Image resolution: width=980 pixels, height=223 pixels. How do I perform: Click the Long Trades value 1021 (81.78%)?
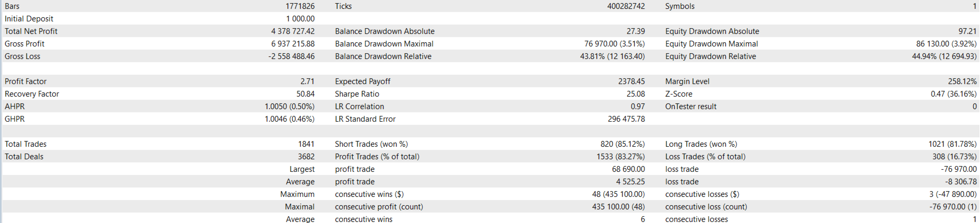pyautogui.click(x=952, y=144)
